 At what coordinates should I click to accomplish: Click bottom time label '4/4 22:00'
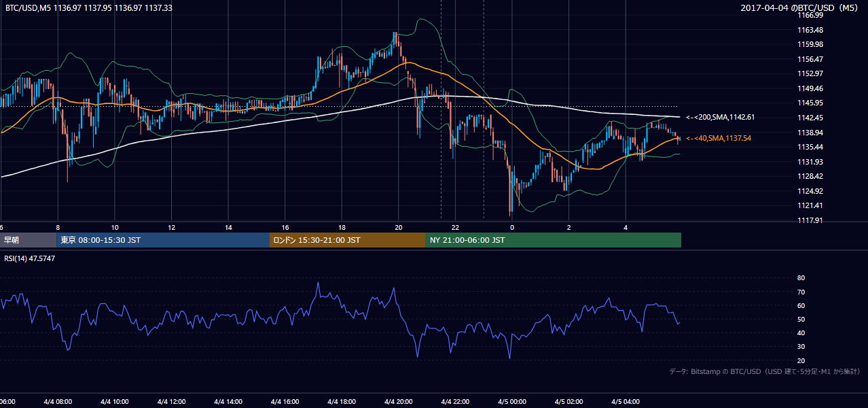[x=455, y=402]
